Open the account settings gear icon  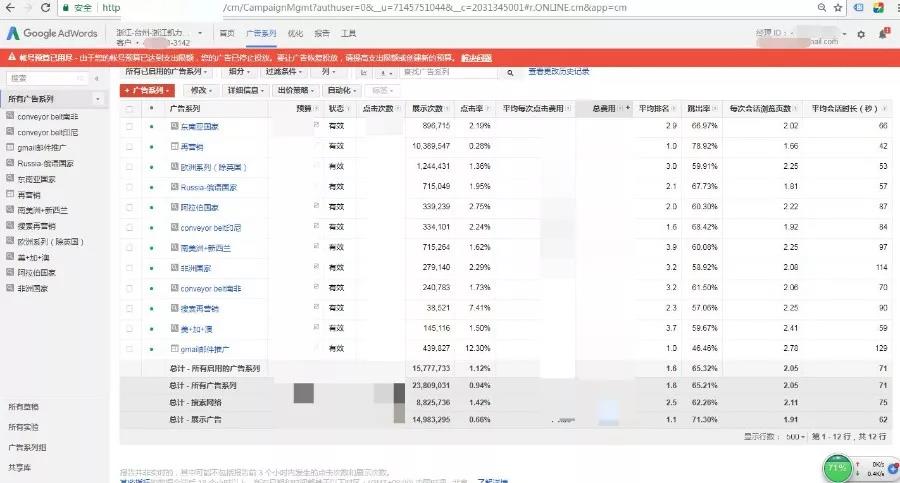pyautogui.click(x=862, y=34)
